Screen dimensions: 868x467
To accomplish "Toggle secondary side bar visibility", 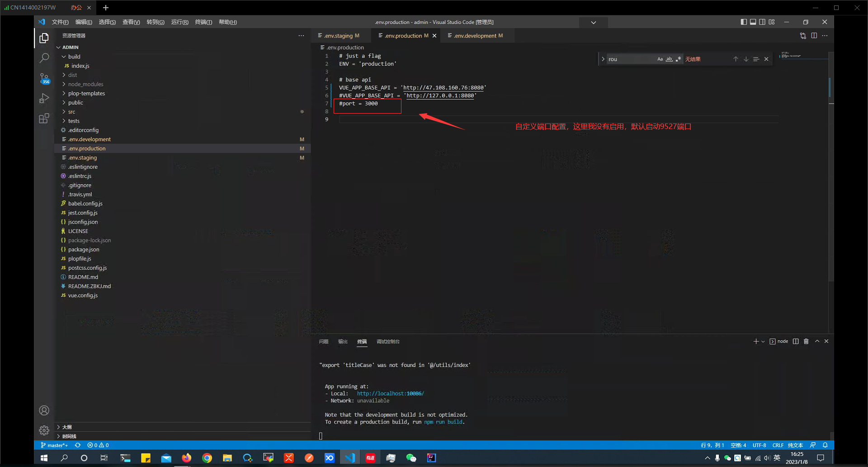I will pos(762,22).
